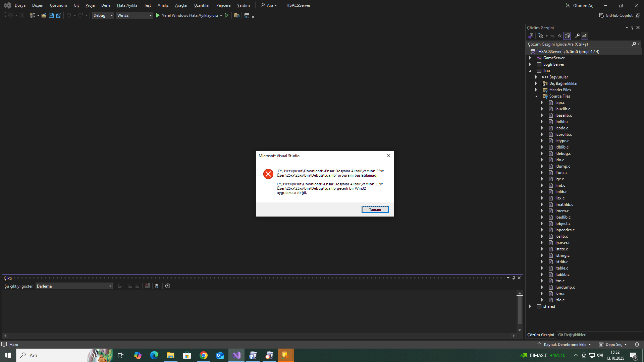This screenshot has width=644, height=362.
Task: Toggle Preview Selected Items in Solution Explorer
Action: click(585, 36)
